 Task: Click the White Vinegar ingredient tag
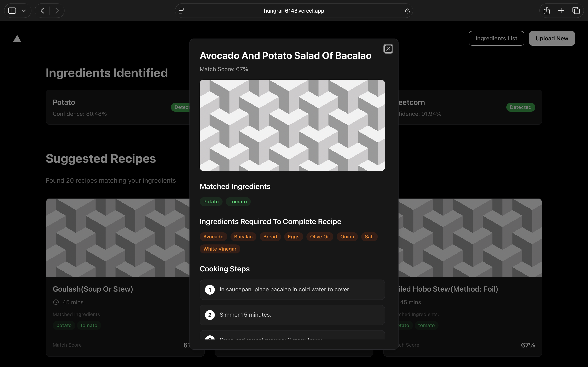click(220, 249)
